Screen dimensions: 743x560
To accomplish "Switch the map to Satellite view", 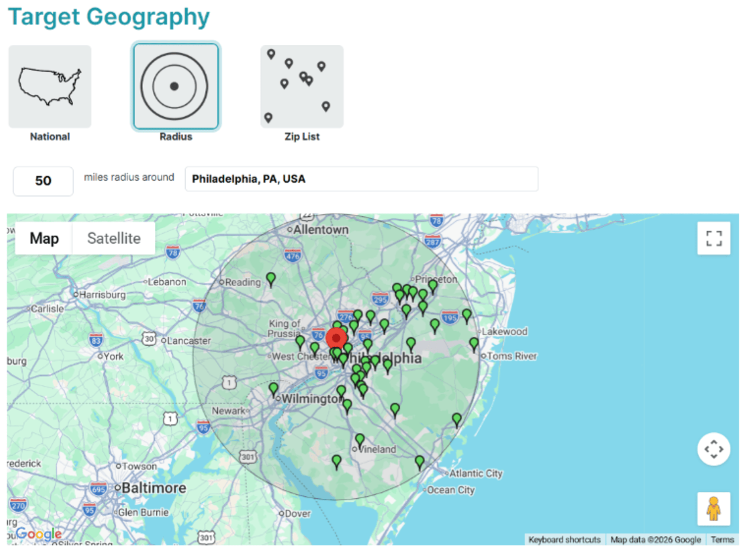I will coord(114,238).
